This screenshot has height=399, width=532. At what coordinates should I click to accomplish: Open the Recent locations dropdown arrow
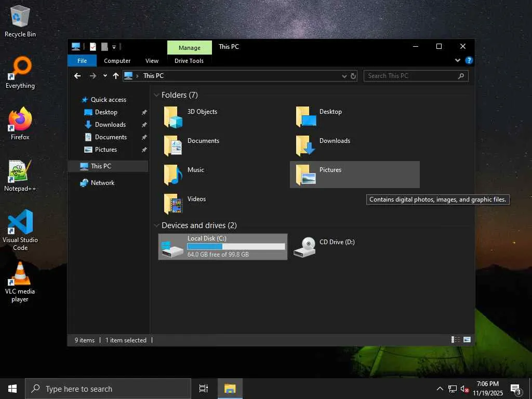point(105,76)
